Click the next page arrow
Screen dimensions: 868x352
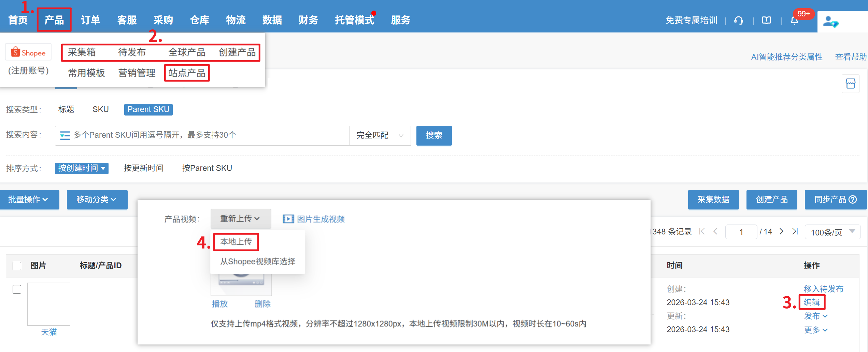tap(781, 232)
